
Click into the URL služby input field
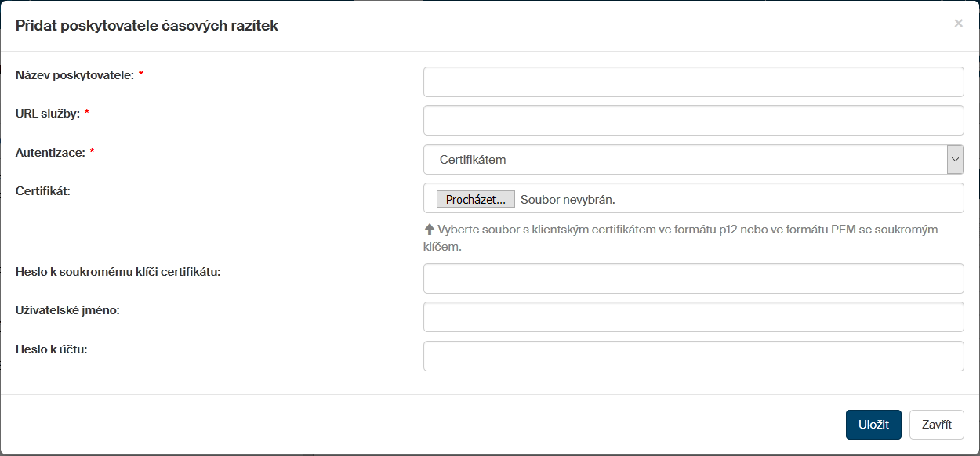tap(693, 121)
